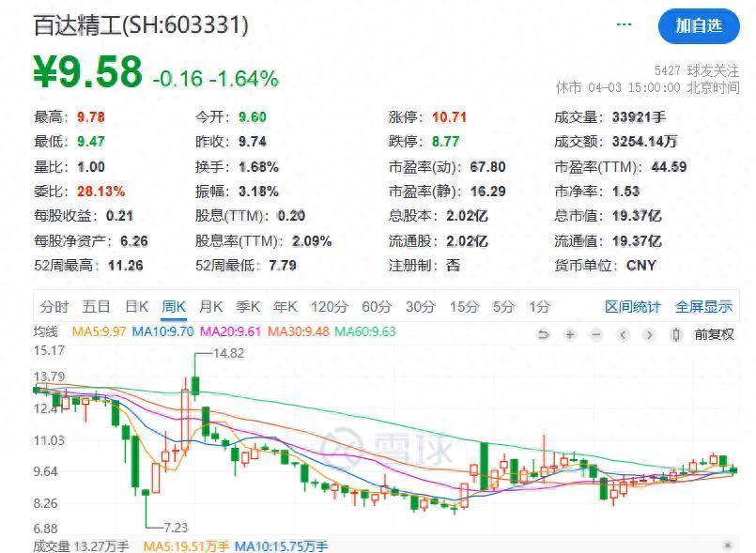The width and height of the screenshot is (756, 553).
Task: Click the 总市值 value 19.37亿
Action: (x=637, y=216)
